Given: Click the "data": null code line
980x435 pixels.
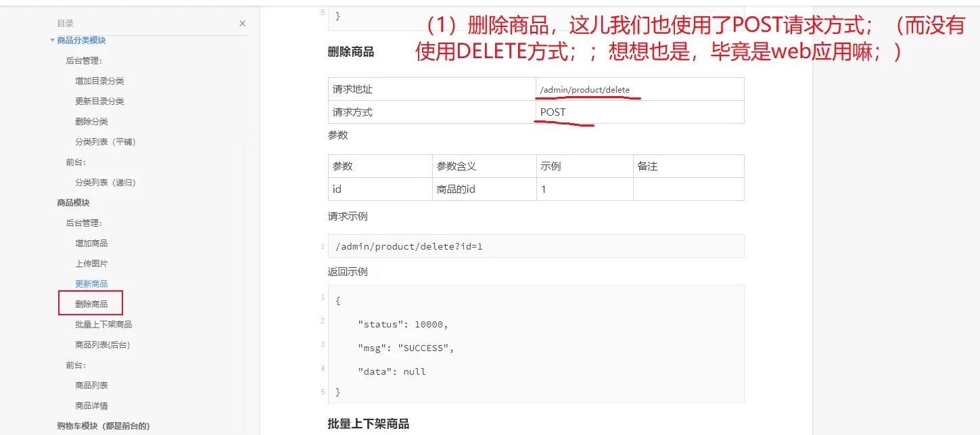Looking at the screenshot, I should 392,371.
